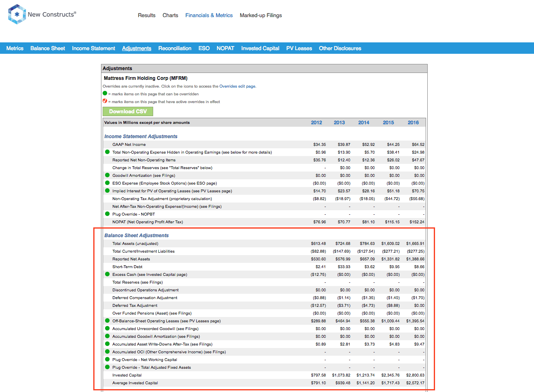Click green dot for Accumulated Unrecorded Goodwill
The width and height of the screenshot is (534, 392).
[x=108, y=328]
